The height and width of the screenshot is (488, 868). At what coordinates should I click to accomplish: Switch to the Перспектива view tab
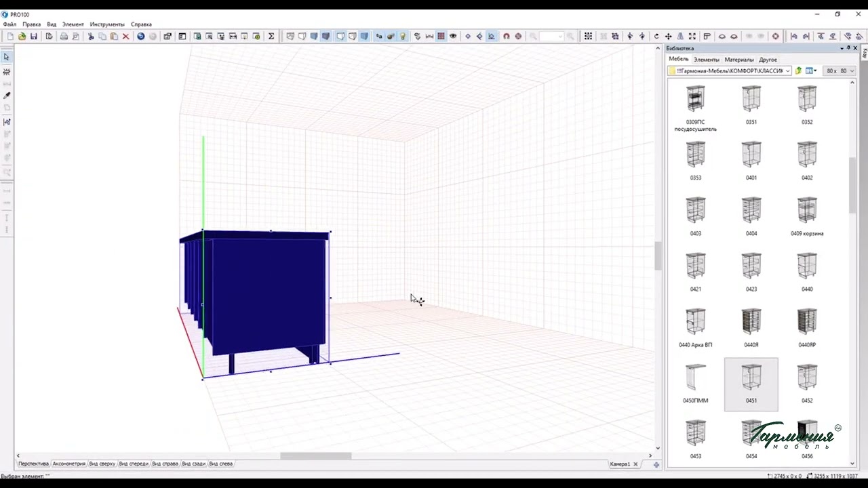coord(33,464)
